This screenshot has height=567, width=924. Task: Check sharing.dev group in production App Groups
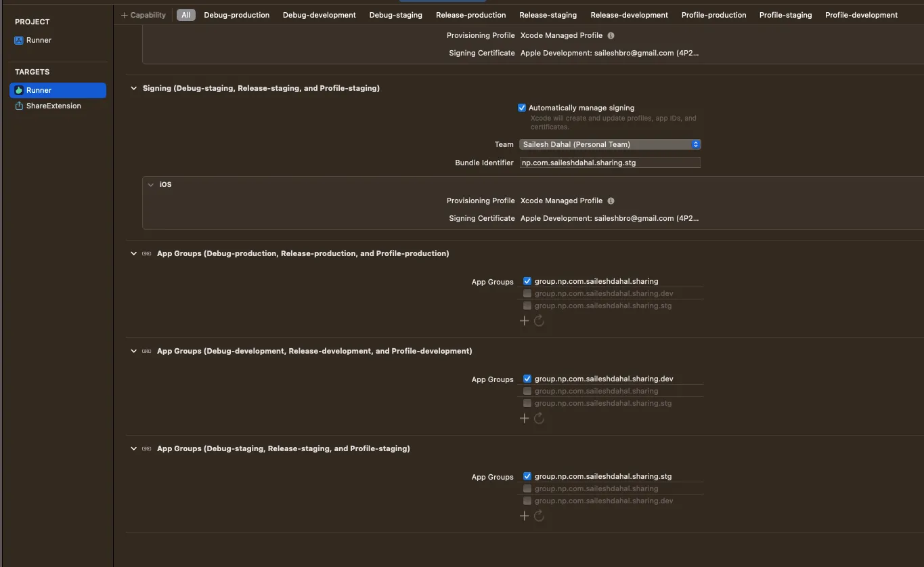tap(527, 293)
